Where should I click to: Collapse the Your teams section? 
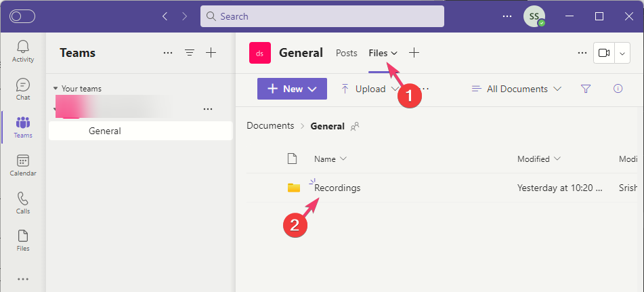pos(56,89)
